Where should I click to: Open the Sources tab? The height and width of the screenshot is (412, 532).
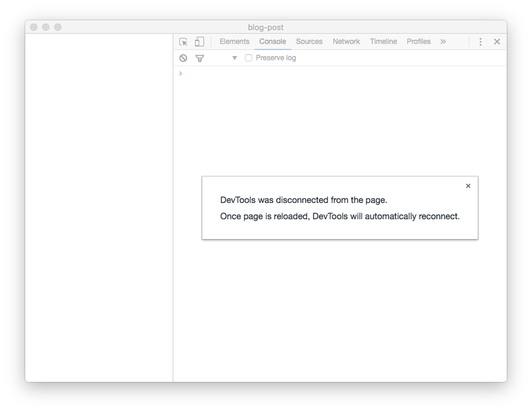[x=309, y=42]
